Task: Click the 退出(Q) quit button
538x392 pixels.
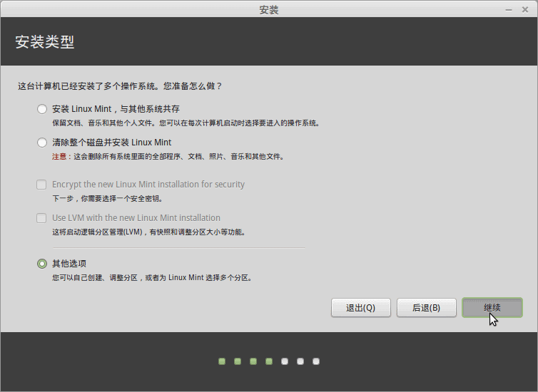Action: tap(360, 308)
